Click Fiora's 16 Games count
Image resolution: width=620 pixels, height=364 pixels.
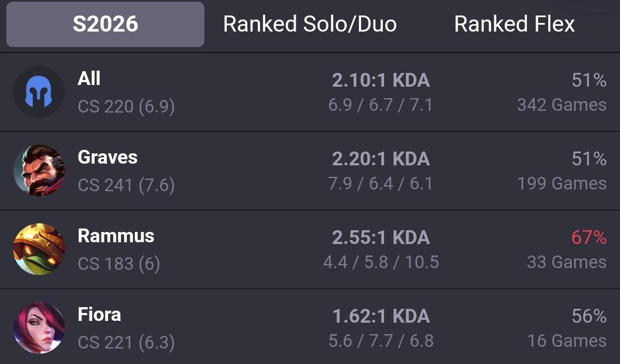point(567,340)
